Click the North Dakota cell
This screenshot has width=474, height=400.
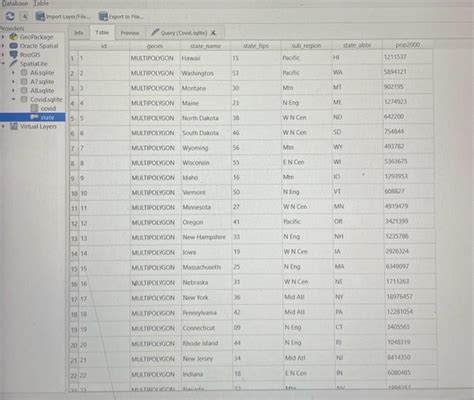206,118
